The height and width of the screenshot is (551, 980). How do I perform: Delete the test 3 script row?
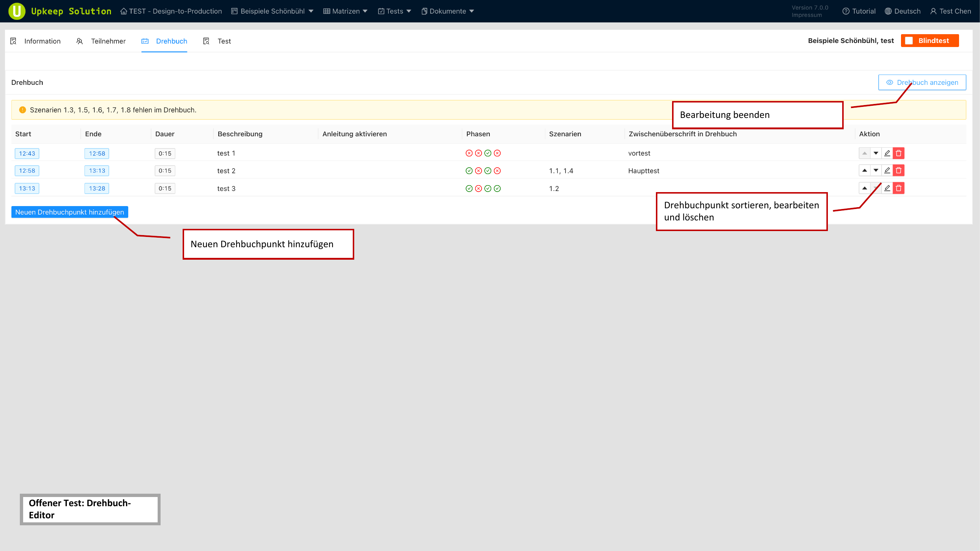[x=898, y=188]
